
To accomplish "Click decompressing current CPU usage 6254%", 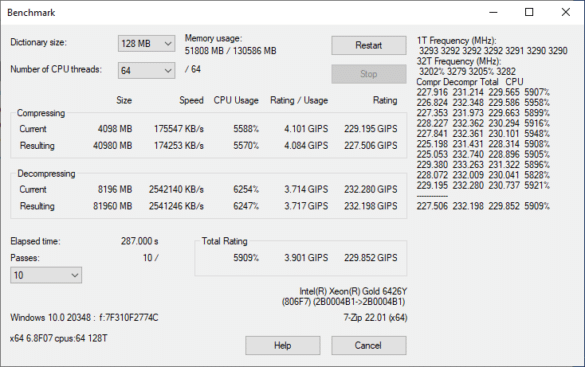I will (x=246, y=189).
